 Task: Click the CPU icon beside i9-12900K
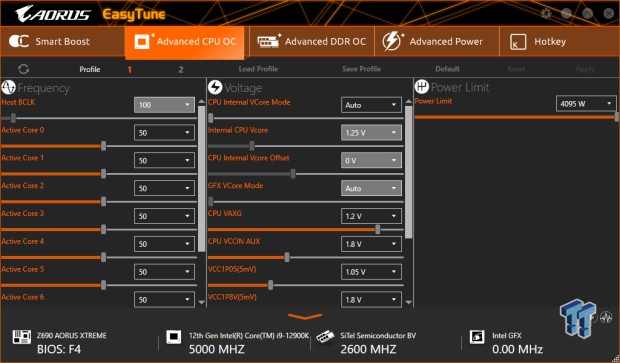coord(174,337)
